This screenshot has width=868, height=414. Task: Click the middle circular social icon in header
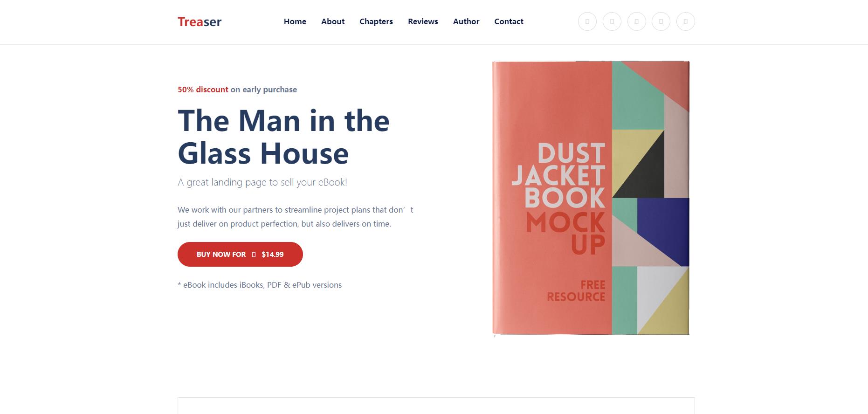[x=637, y=21]
